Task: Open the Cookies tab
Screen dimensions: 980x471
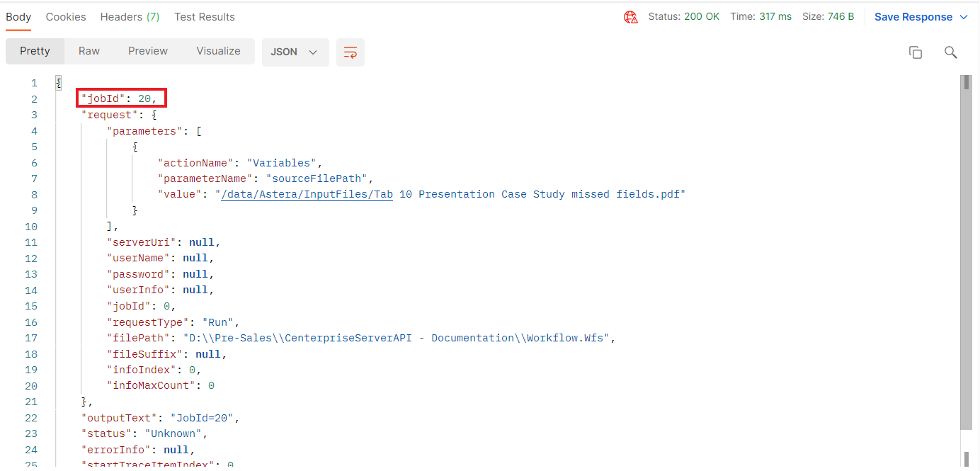Action: (x=66, y=17)
